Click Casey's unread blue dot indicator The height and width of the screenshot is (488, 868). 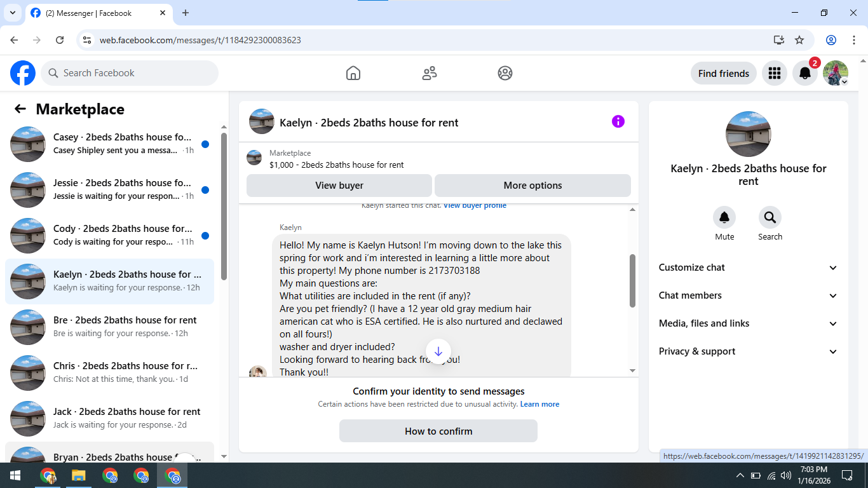(205, 144)
